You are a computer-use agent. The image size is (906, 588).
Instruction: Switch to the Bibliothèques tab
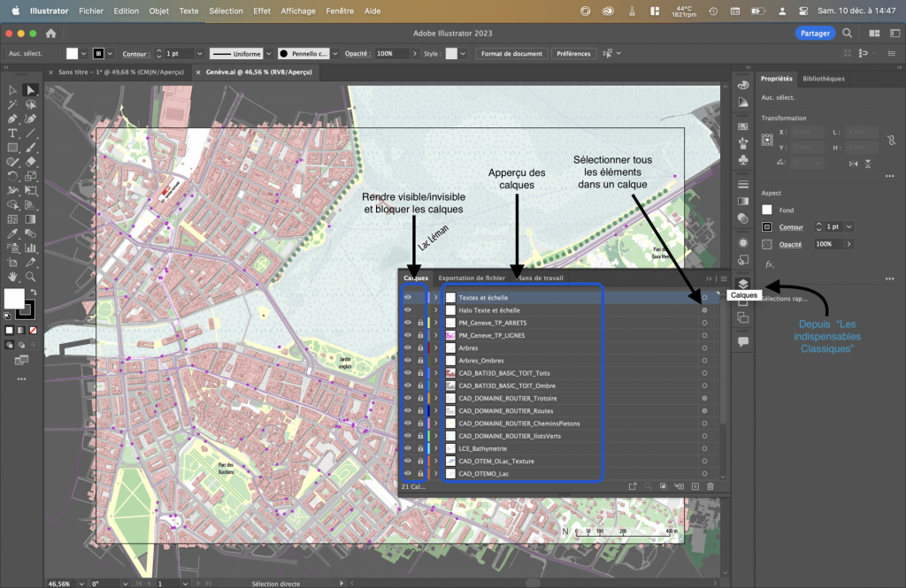tap(823, 79)
